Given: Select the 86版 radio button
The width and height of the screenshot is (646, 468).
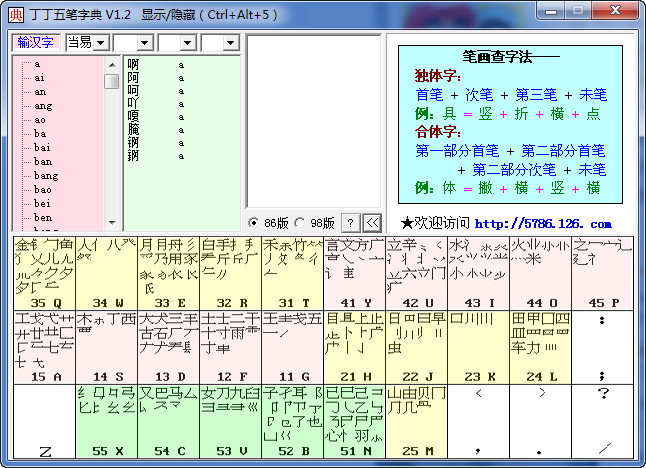Looking at the screenshot, I should [254, 222].
